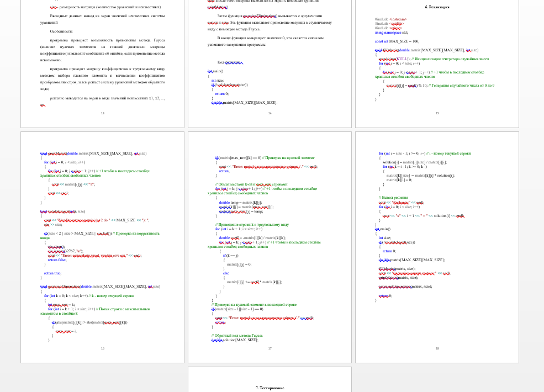
Task: Click the "Обратный ход метода Гаусса" comment
Action: pyautogui.click(x=239, y=336)
